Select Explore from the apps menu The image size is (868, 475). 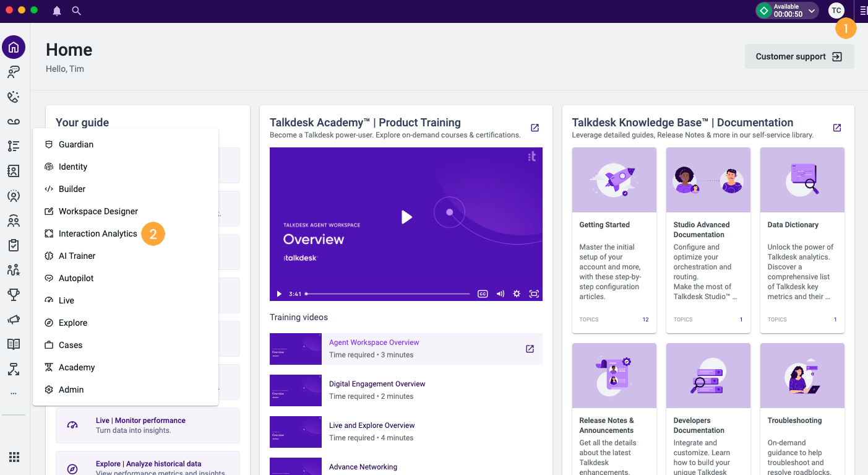126,323
